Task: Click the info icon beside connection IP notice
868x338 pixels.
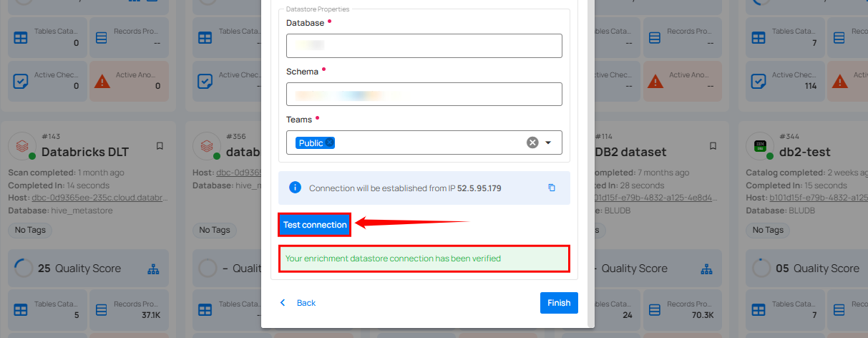Action: pyautogui.click(x=295, y=188)
